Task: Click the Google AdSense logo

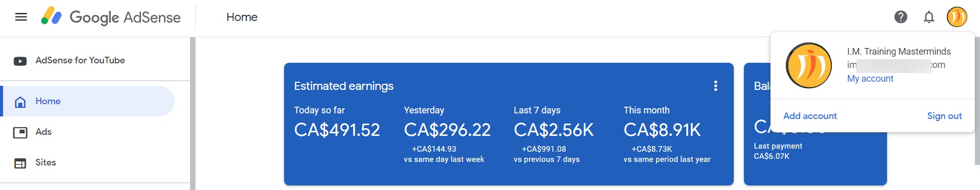Action: (x=111, y=17)
